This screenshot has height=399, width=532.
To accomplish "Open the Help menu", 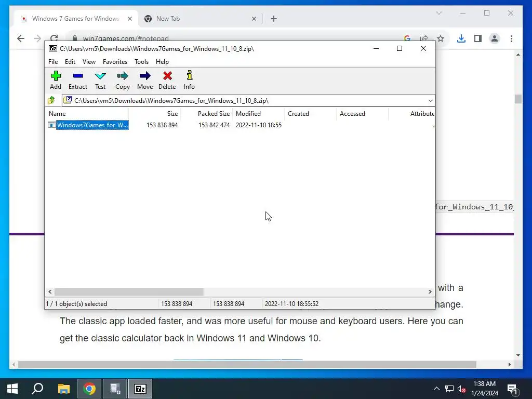I will 162,62.
